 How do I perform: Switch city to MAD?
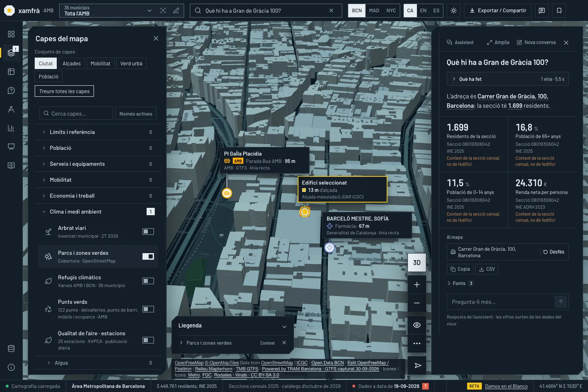374,11
